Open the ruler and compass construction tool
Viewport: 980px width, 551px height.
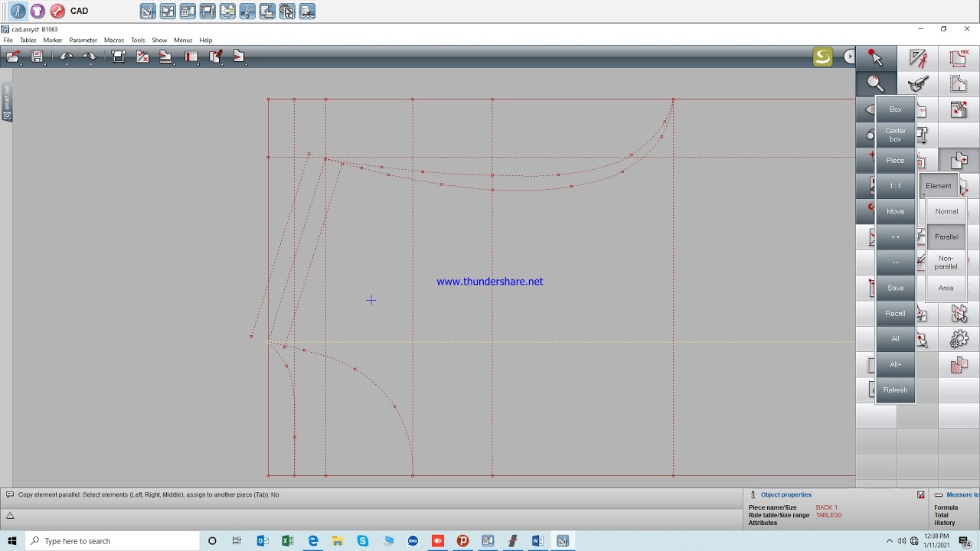click(918, 58)
